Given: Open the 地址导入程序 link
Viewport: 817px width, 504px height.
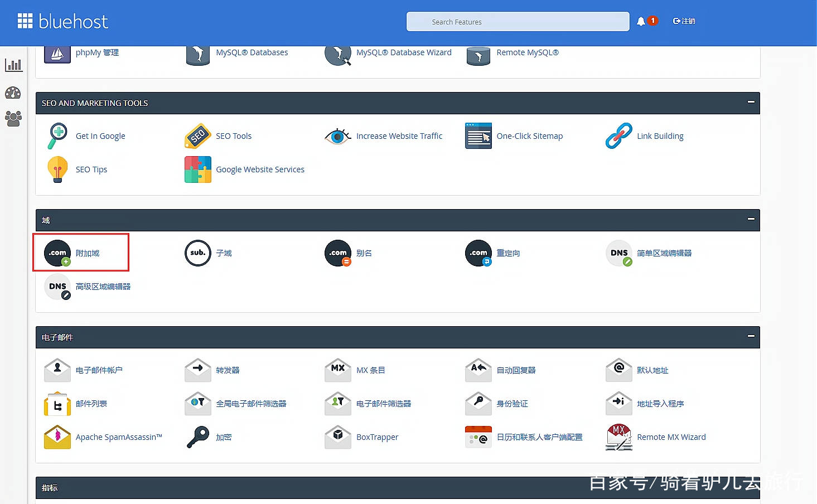Looking at the screenshot, I should coord(660,404).
